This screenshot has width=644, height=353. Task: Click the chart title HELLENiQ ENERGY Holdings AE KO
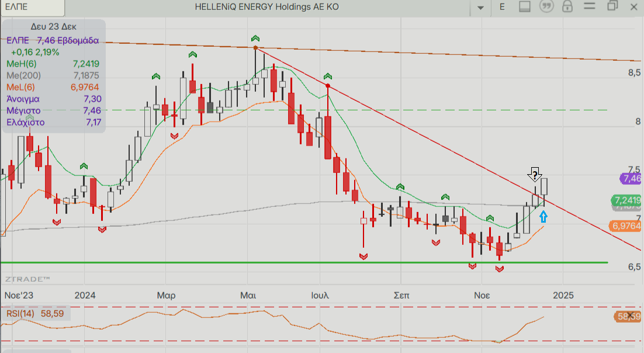[267, 7]
